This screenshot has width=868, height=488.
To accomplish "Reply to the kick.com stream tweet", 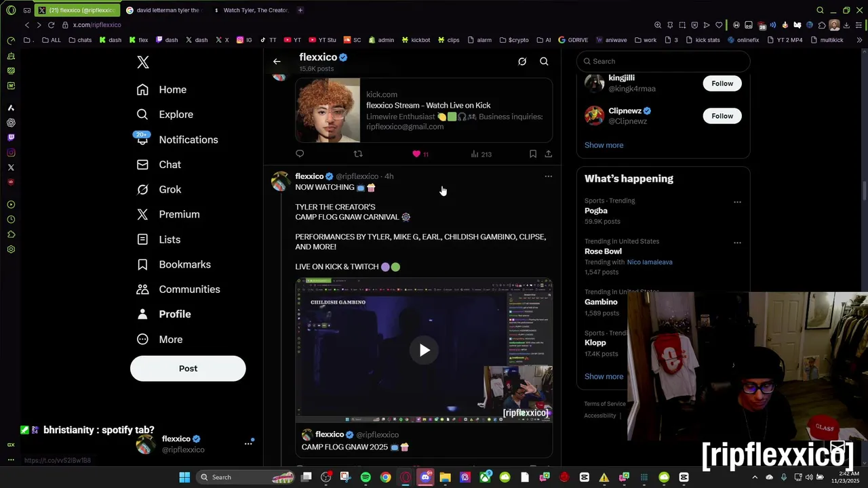I will 300,154.
